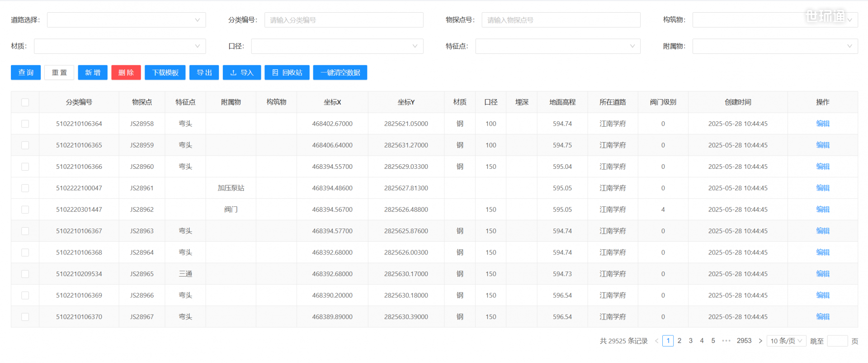Go to next page arrow
Image resolution: width=868 pixels, height=363 pixels.
click(x=760, y=341)
